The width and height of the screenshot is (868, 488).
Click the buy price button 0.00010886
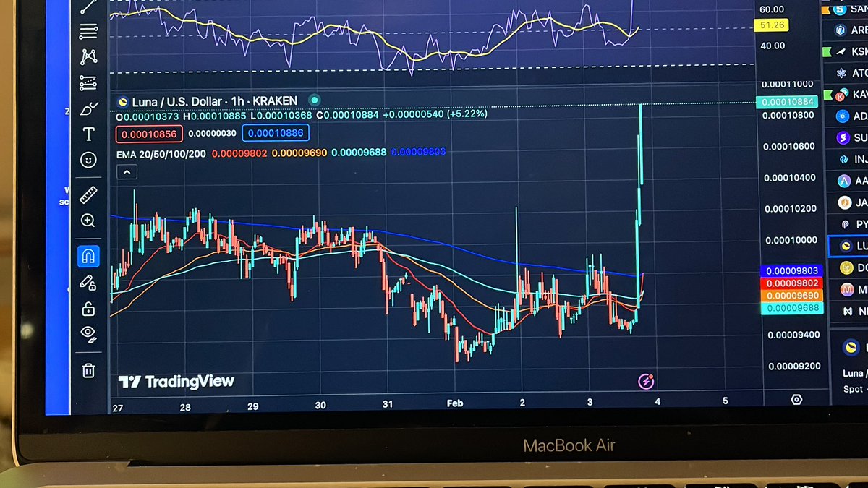pos(276,133)
